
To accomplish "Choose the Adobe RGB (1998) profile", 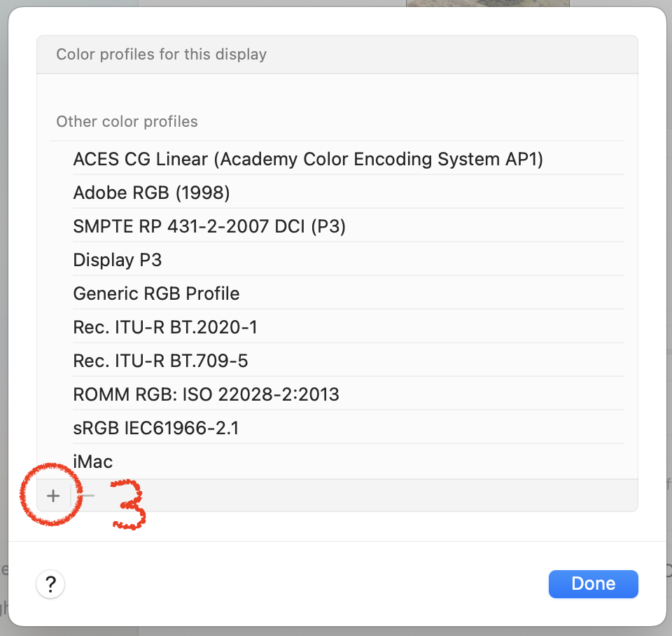I will pyautogui.click(x=152, y=193).
